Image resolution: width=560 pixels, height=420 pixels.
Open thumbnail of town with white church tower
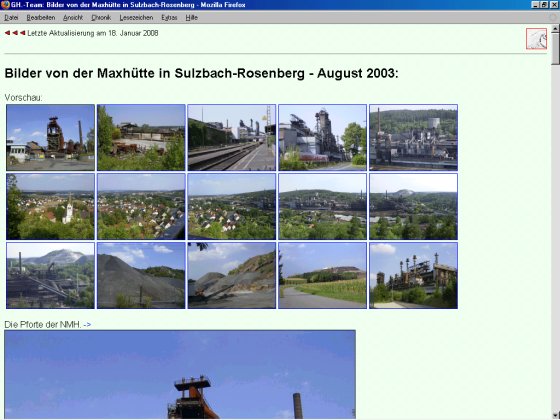pos(50,206)
